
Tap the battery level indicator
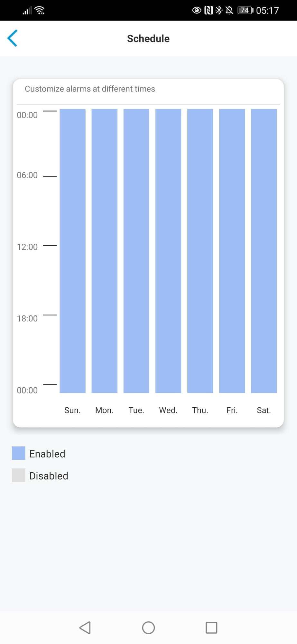click(x=245, y=10)
